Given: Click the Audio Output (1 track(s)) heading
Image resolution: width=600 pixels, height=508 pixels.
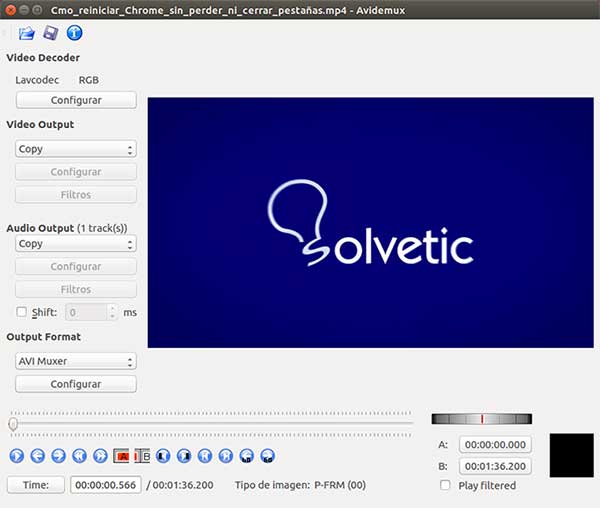Looking at the screenshot, I should 67,228.
